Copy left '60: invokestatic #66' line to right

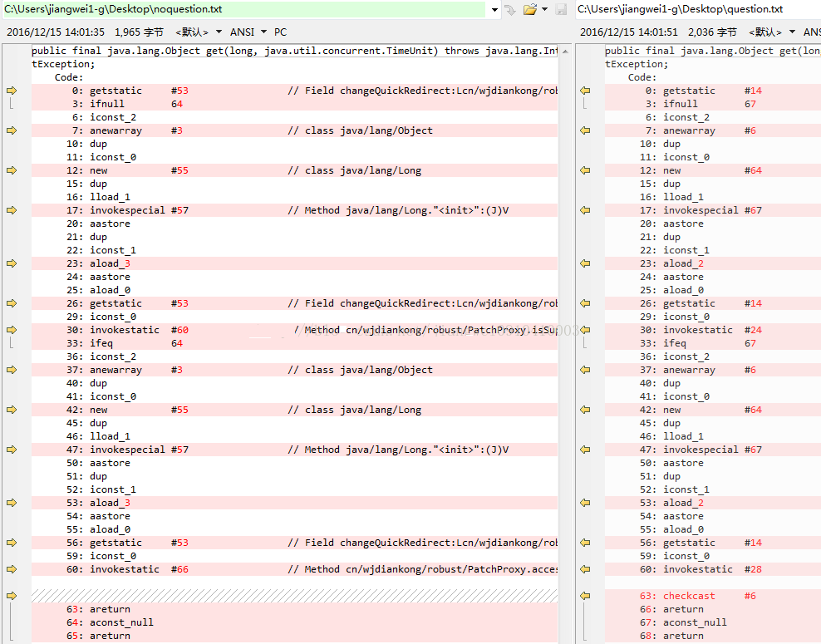[x=12, y=569]
